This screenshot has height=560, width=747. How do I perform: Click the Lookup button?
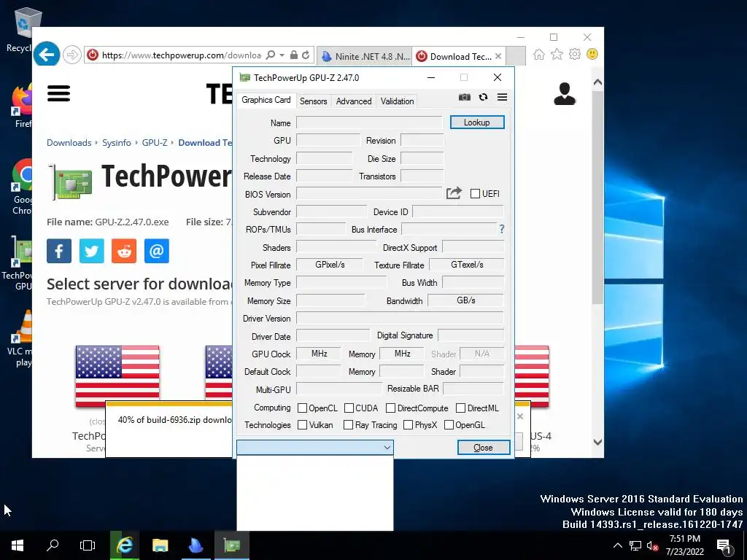coord(477,122)
